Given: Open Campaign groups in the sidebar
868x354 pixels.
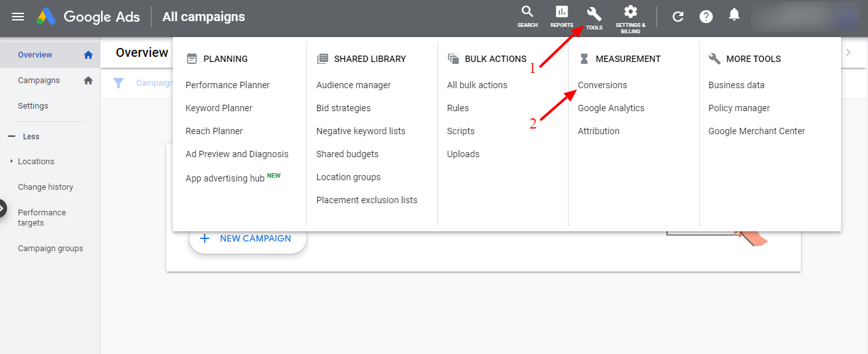Looking at the screenshot, I should click(51, 249).
